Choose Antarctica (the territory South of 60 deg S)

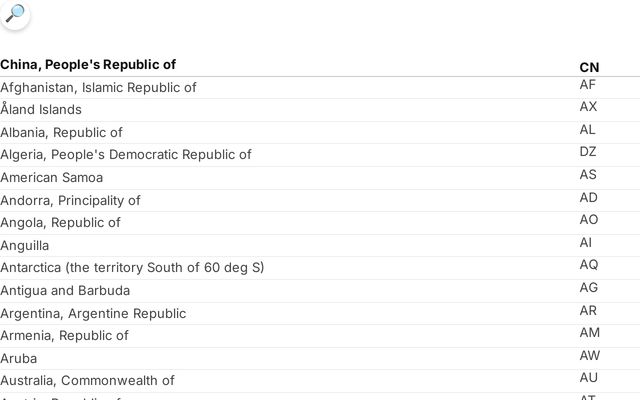(132, 268)
